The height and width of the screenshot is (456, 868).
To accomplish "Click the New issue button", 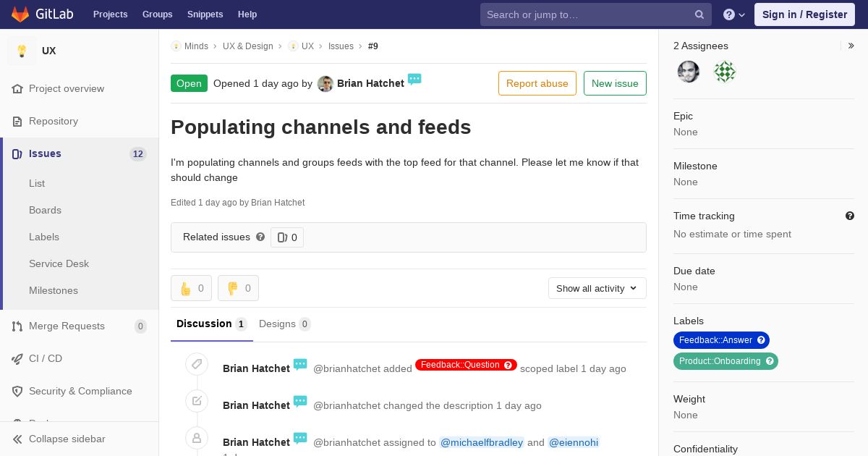I will pyautogui.click(x=615, y=83).
